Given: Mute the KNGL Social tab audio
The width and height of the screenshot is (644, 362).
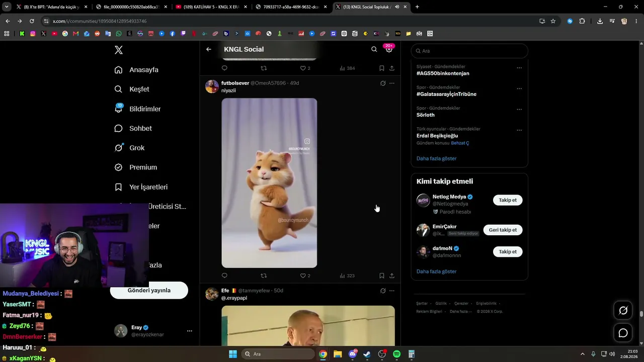Looking at the screenshot, I should 397,7.
